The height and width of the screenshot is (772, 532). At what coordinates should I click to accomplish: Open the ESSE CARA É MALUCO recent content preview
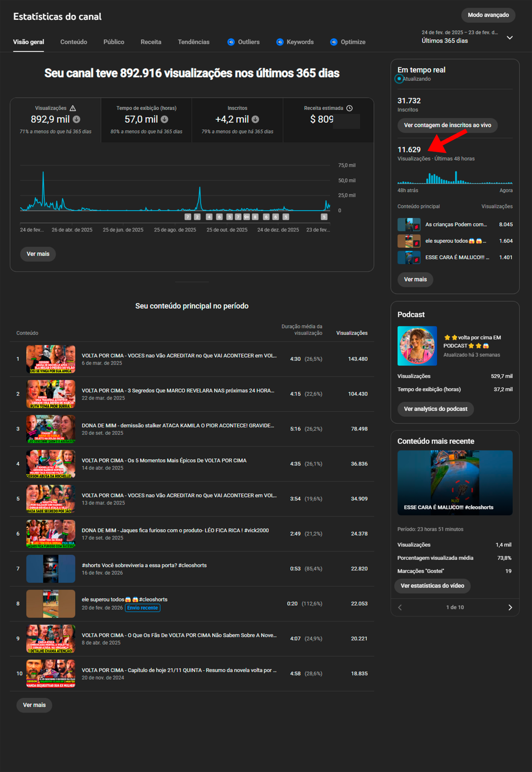[455, 483]
